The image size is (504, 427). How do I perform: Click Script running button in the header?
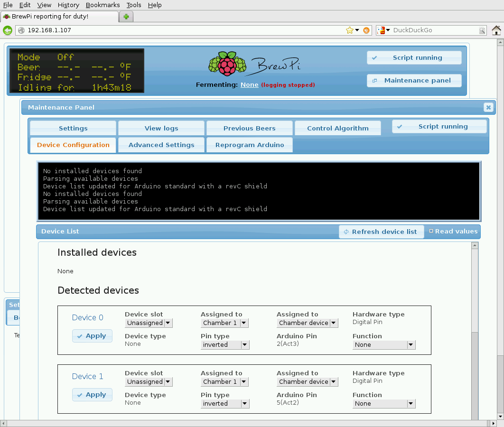click(x=414, y=57)
